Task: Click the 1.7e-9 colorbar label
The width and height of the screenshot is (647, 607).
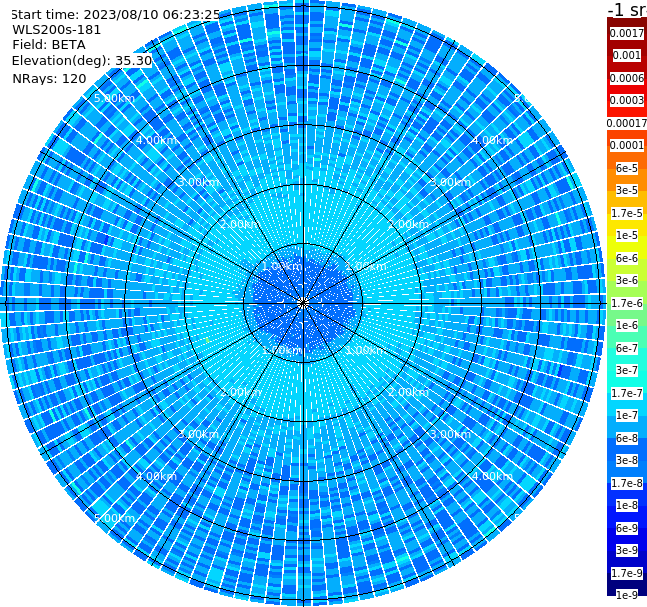Action: 627,573
